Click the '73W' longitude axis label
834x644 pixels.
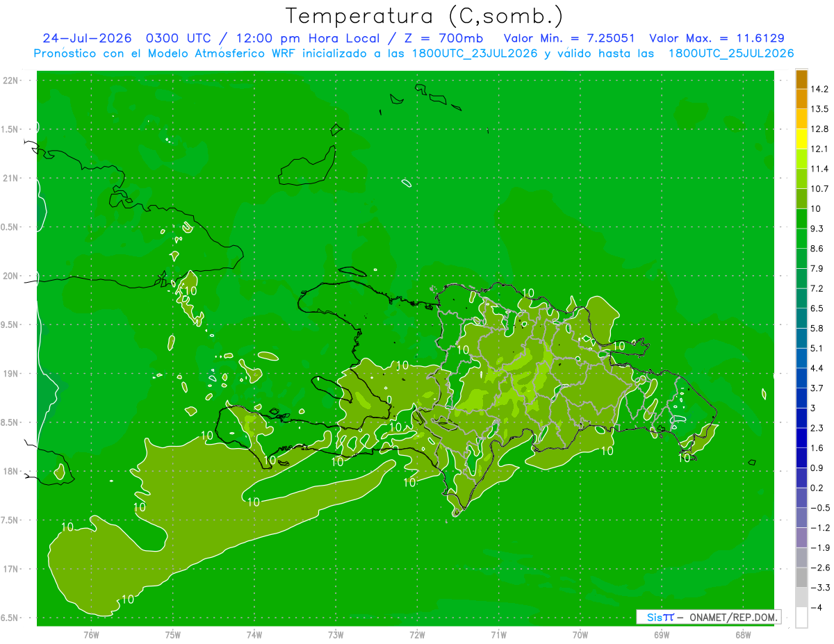(336, 634)
